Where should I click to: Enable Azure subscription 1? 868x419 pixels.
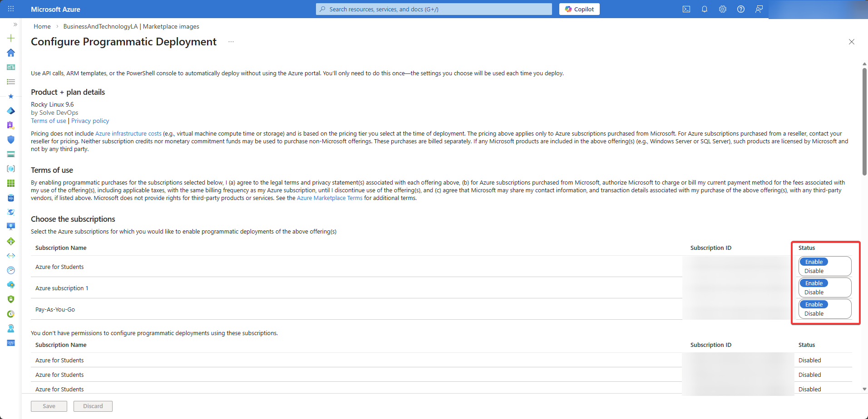(814, 283)
